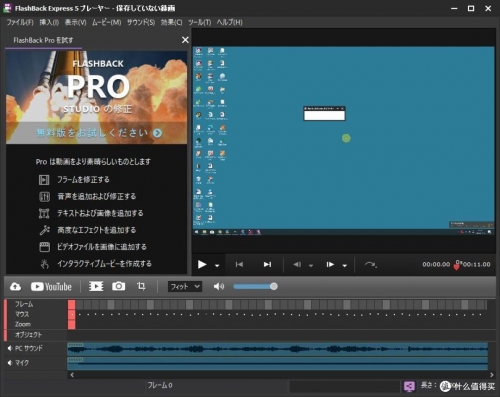Click the マイク audio waveform track
This screenshot has height=397, width=500.
277,363
